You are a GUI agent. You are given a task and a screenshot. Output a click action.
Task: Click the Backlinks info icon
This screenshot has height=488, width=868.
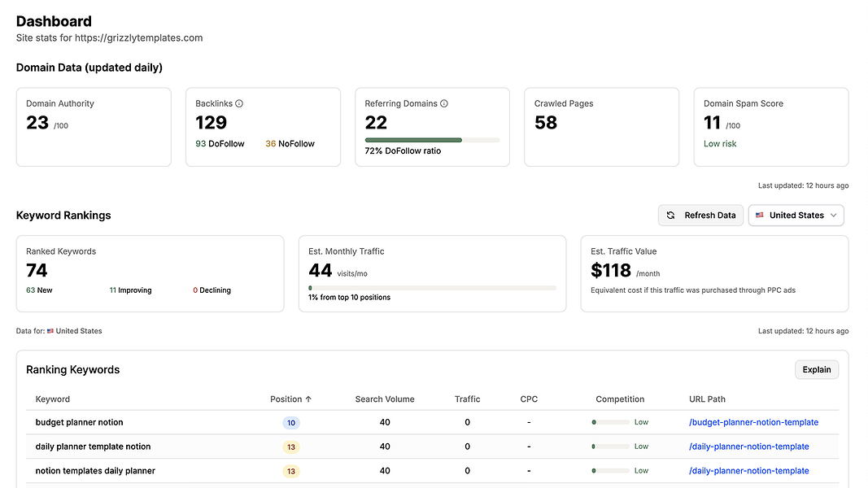[x=239, y=104]
